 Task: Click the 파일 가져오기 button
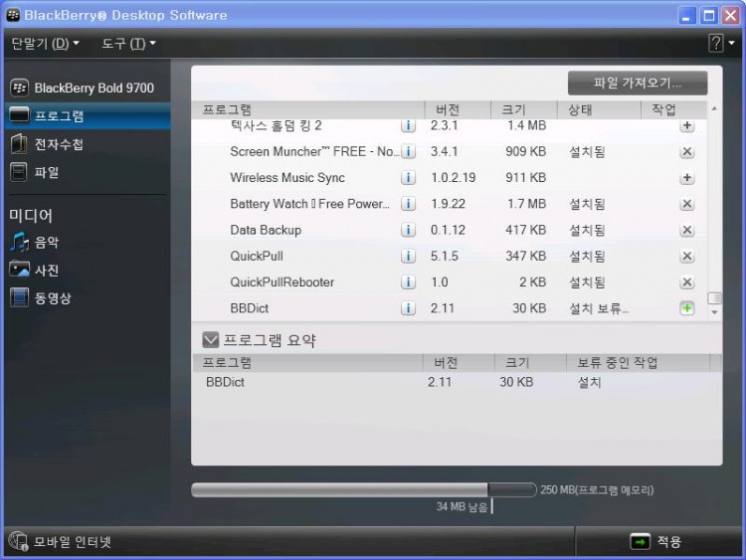coord(637,83)
